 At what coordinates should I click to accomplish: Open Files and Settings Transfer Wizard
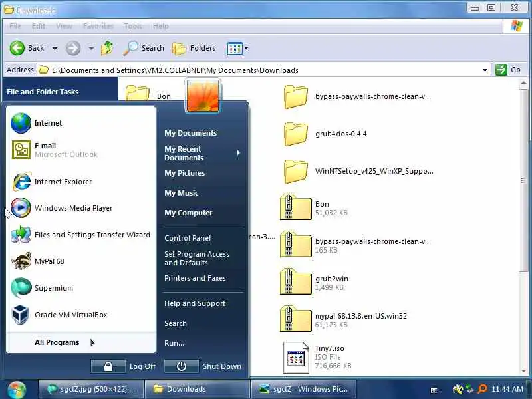(80, 235)
